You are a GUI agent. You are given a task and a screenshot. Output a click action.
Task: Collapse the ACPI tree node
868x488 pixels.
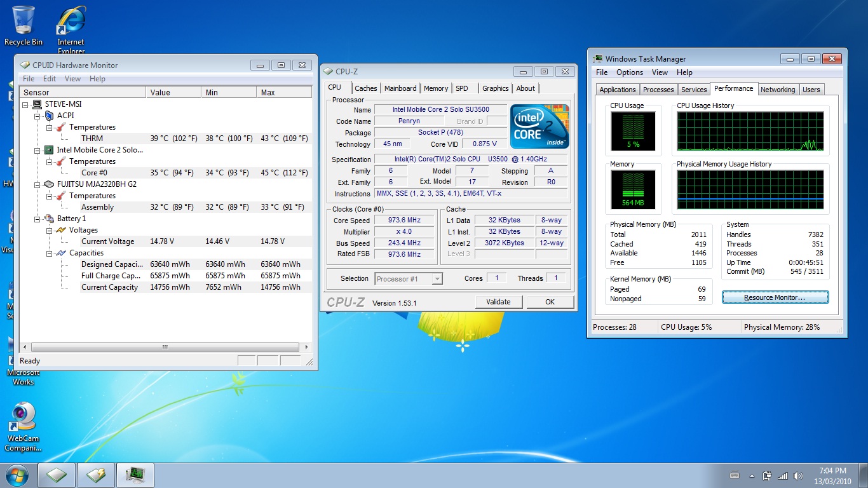click(37, 116)
